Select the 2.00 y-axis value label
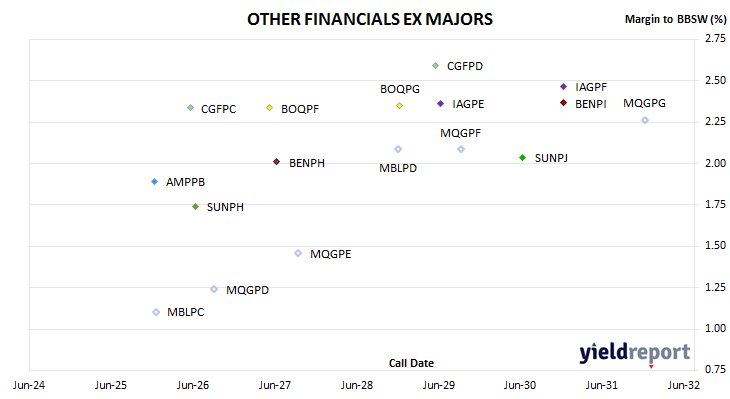 pos(716,163)
